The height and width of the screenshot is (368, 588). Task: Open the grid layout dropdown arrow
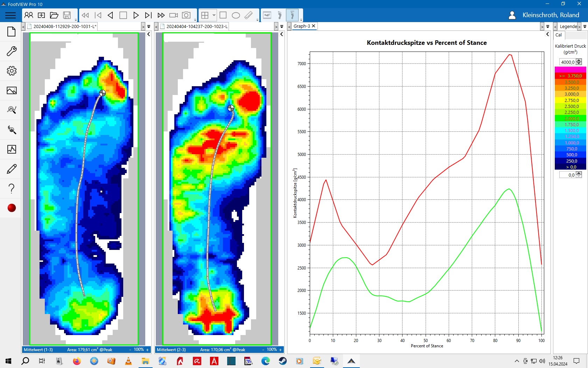(214, 15)
